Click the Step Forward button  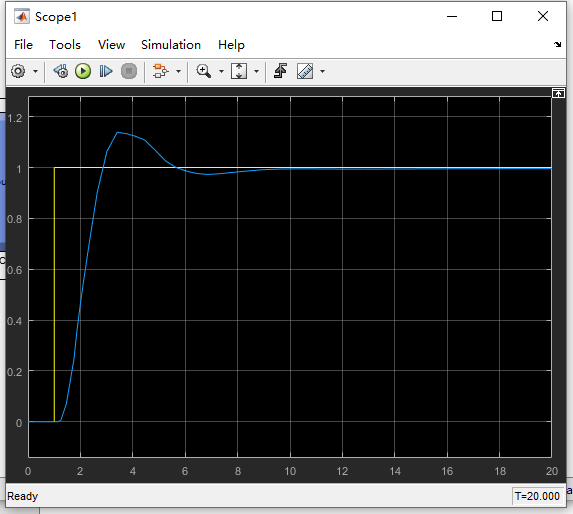106,71
